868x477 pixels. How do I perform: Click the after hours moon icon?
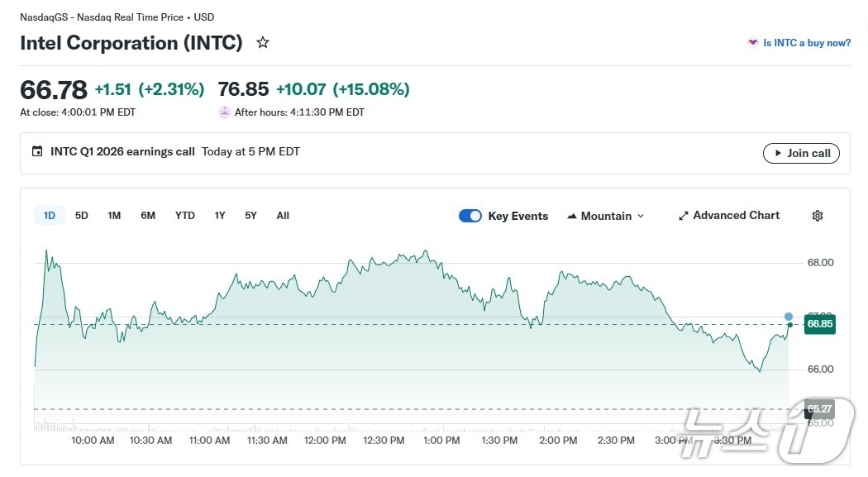pyautogui.click(x=225, y=112)
